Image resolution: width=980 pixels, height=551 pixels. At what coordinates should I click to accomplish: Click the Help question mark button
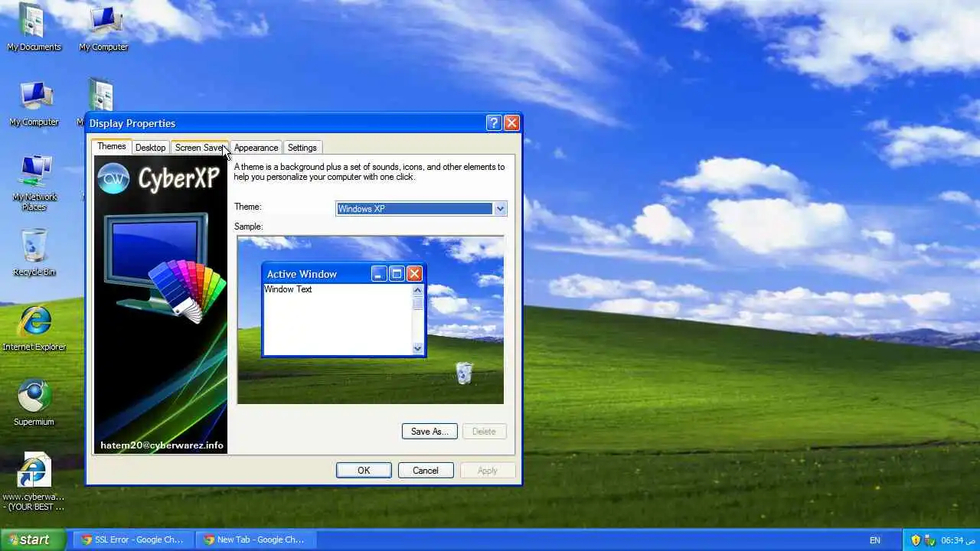coord(494,122)
